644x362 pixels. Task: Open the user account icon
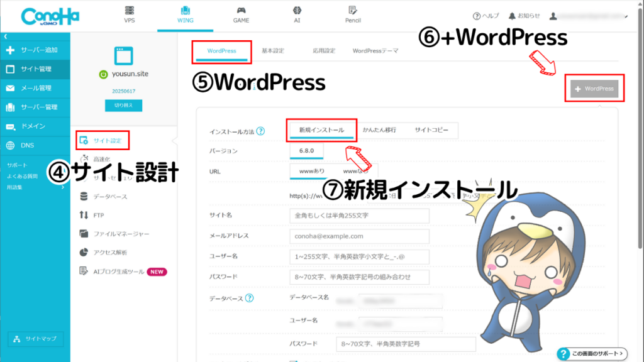pyautogui.click(x=553, y=16)
